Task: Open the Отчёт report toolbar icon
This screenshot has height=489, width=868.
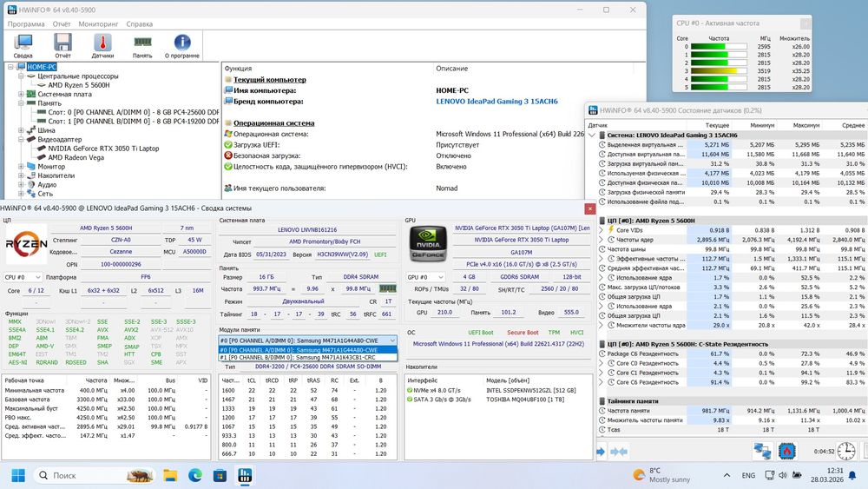Action: pos(62,45)
